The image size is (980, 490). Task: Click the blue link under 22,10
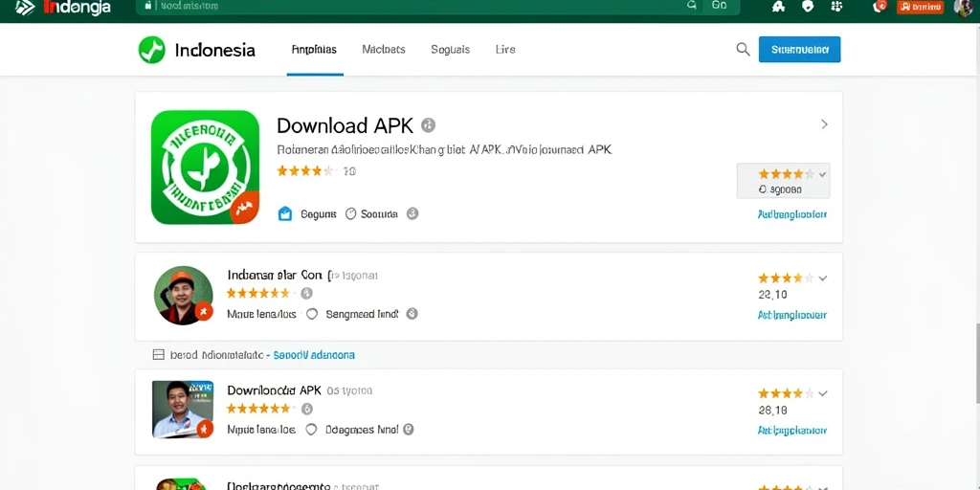coord(791,315)
